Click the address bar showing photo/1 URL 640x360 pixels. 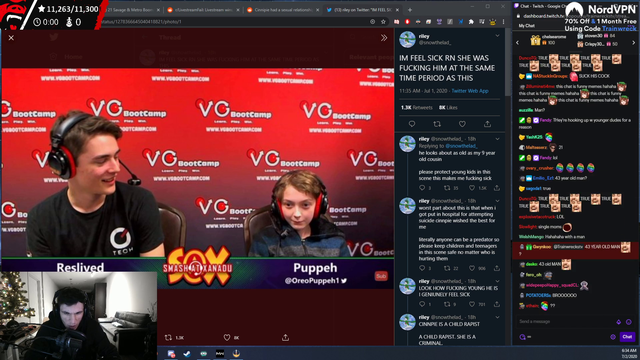[233, 22]
